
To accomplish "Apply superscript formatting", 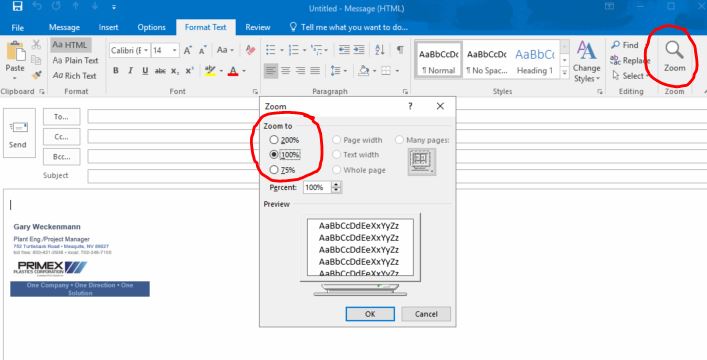I will [x=189, y=71].
